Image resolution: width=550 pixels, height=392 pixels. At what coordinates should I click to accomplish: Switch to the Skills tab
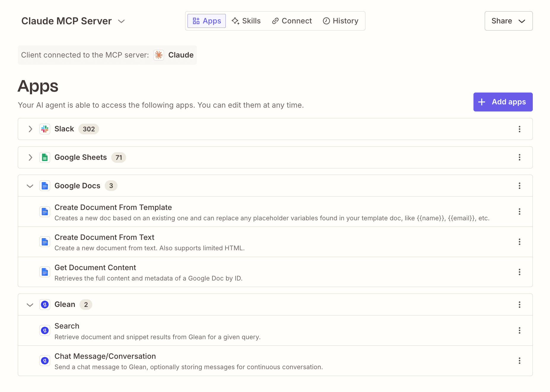(x=246, y=21)
